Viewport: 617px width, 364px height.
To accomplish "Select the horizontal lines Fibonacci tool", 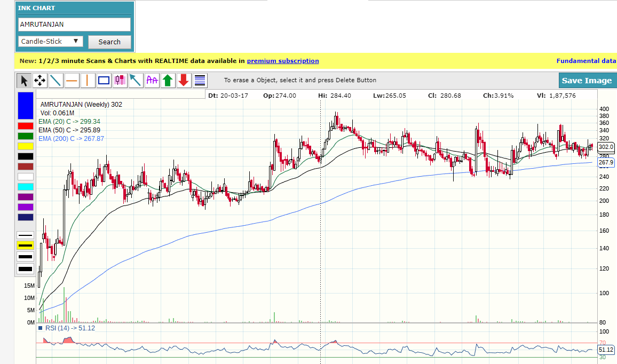I will coord(200,81).
